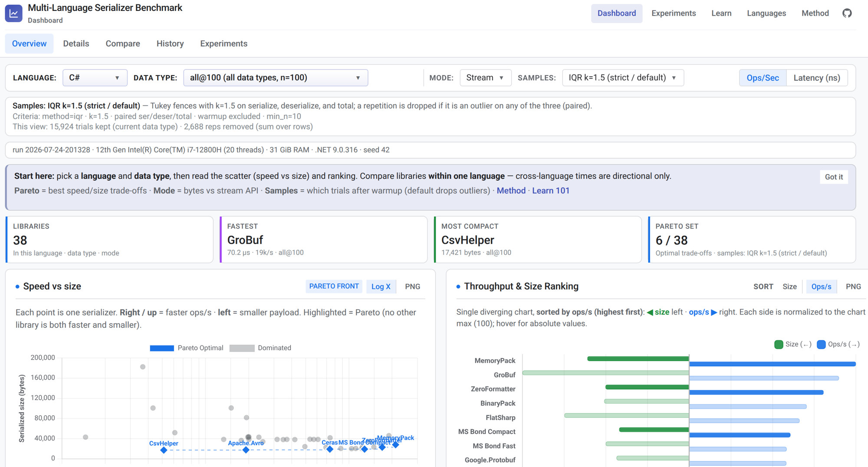Select the BinaryPack row label

pyautogui.click(x=498, y=403)
